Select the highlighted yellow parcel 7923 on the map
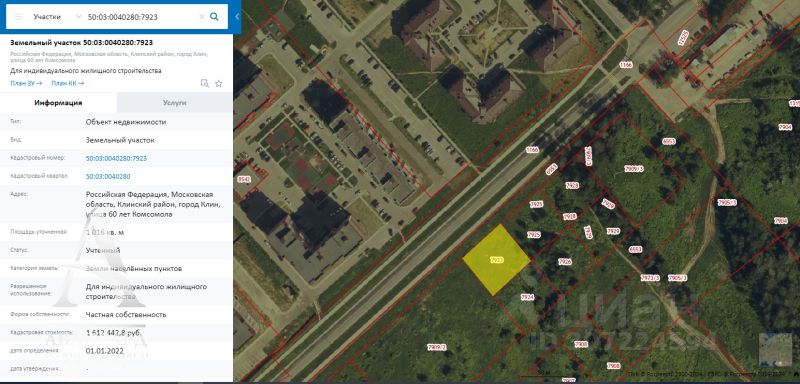This screenshot has height=384, width=800. 496,260
